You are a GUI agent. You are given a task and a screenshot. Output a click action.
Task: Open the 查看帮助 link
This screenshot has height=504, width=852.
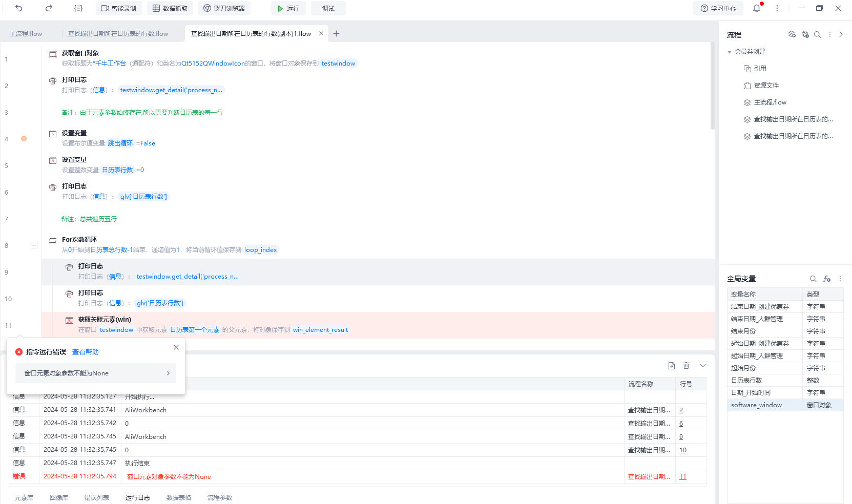86,352
